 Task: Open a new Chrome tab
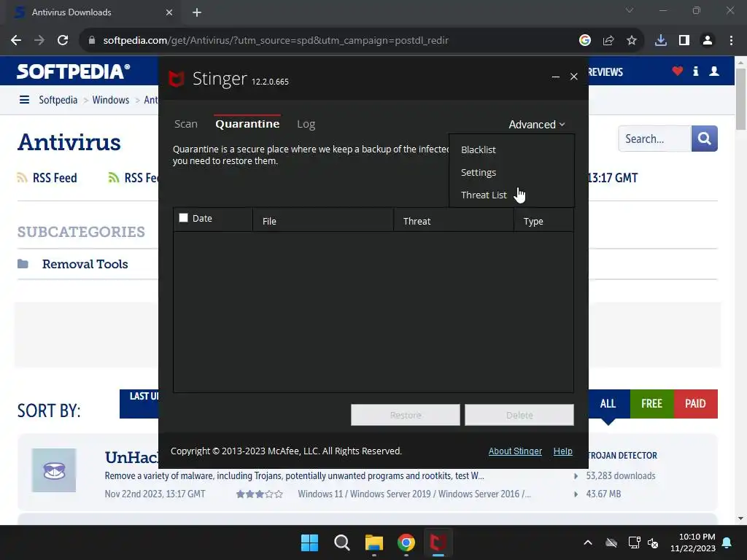pos(197,12)
